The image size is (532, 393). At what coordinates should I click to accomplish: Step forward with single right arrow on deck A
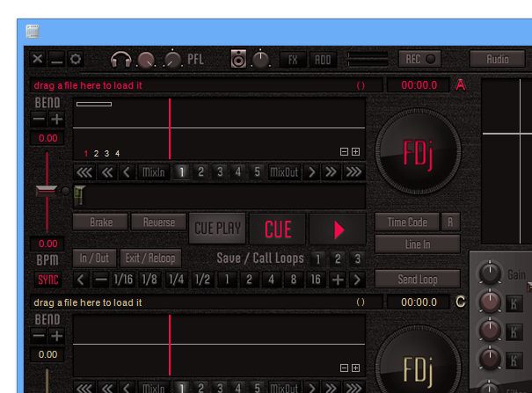[x=311, y=172]
